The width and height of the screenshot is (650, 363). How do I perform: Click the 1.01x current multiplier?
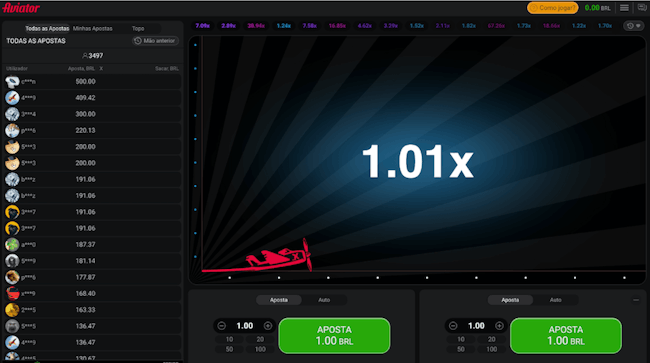417,162
